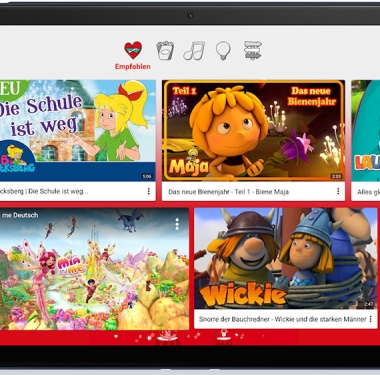Play the Wickie video thumbnail
Viewport: 380px width, 375px height.
(286, 259)
